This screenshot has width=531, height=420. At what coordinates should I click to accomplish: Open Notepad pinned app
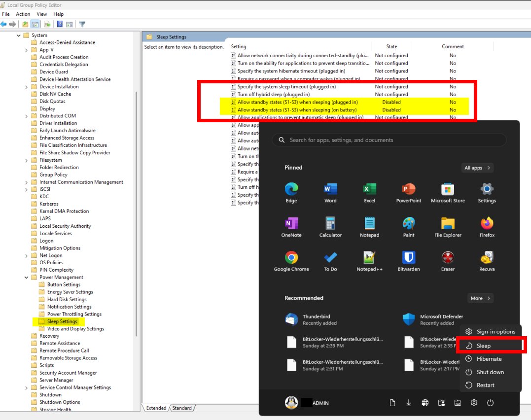[x=369, y=227]
